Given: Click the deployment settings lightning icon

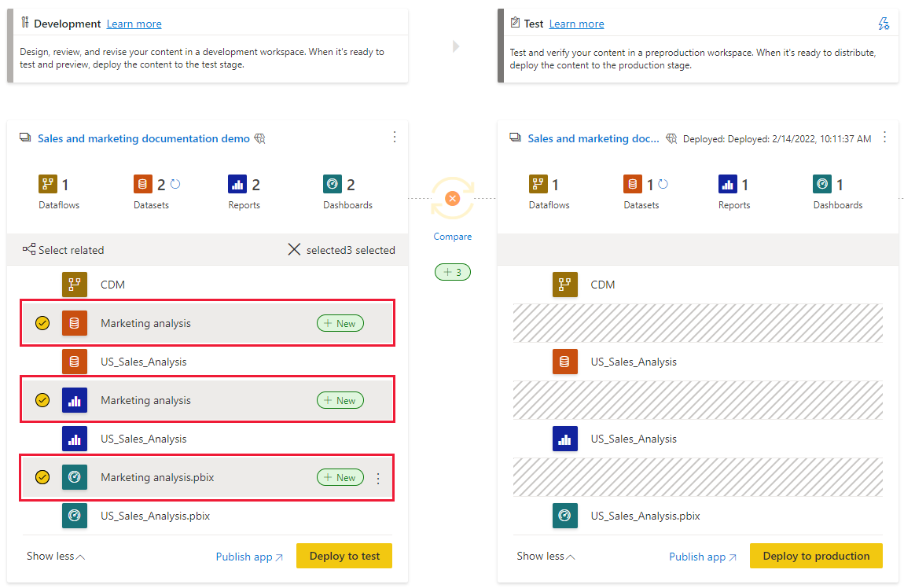Looking at the screenshot, I should [884, 24].
